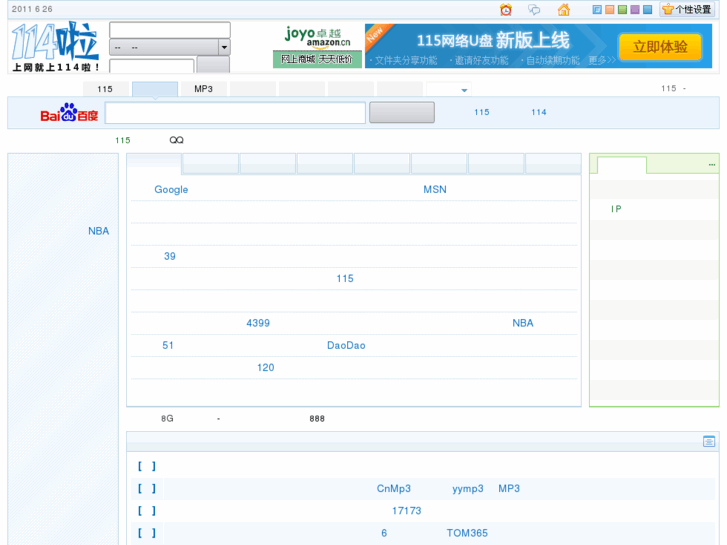Choose the light blue theme color swatch
727x545 pixels.
pyautogui.click(x=648, y=9)
